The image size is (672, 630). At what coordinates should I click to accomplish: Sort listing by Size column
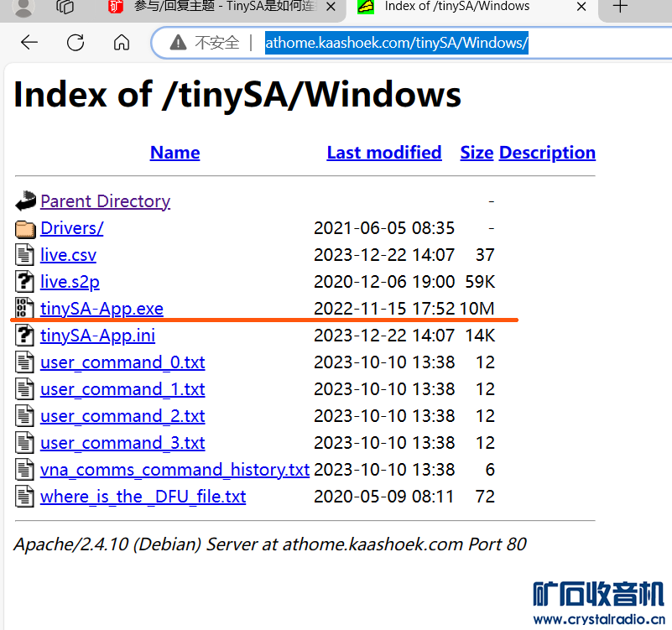[x=477, y=153]
